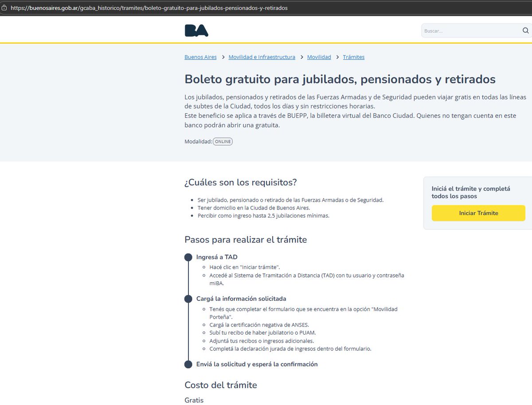The image size is (532, 405).
Task: Click the Iniciar Trámite button
Action: (x=478, y=213)
